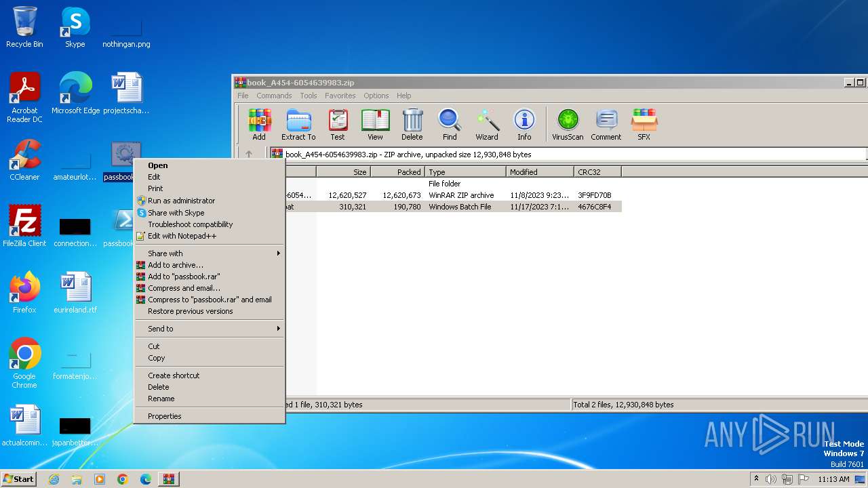Select Properties in the context menu
The height and width of the screenshot is (488, 868).
click(x=165, y=416)
